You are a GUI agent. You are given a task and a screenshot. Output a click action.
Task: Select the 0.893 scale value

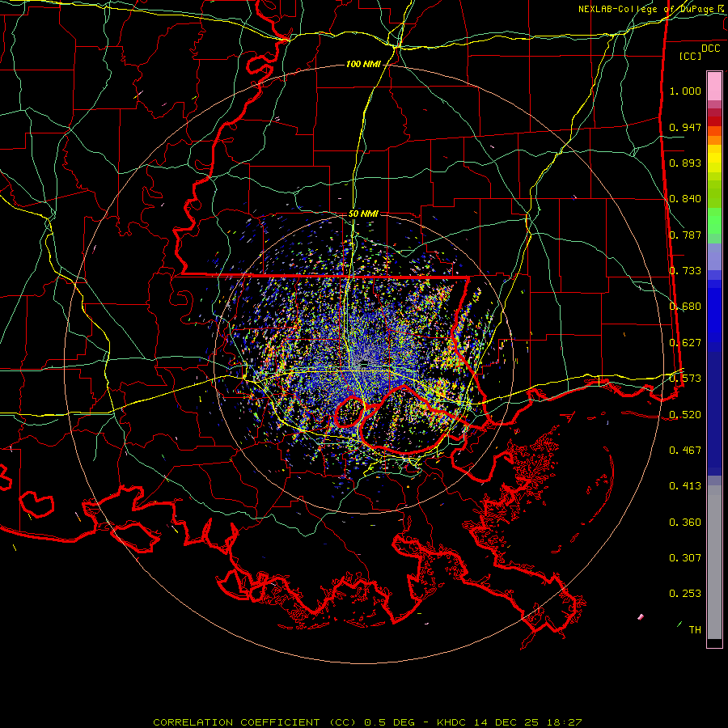685,163
